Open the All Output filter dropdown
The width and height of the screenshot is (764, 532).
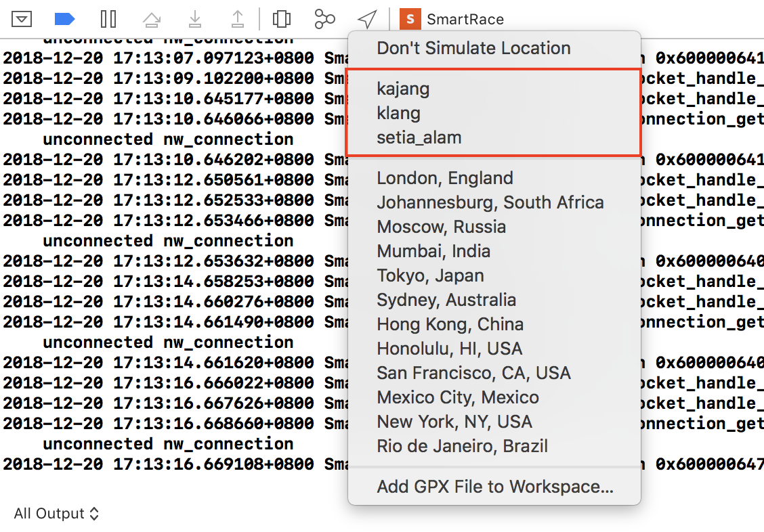(56, 514)
